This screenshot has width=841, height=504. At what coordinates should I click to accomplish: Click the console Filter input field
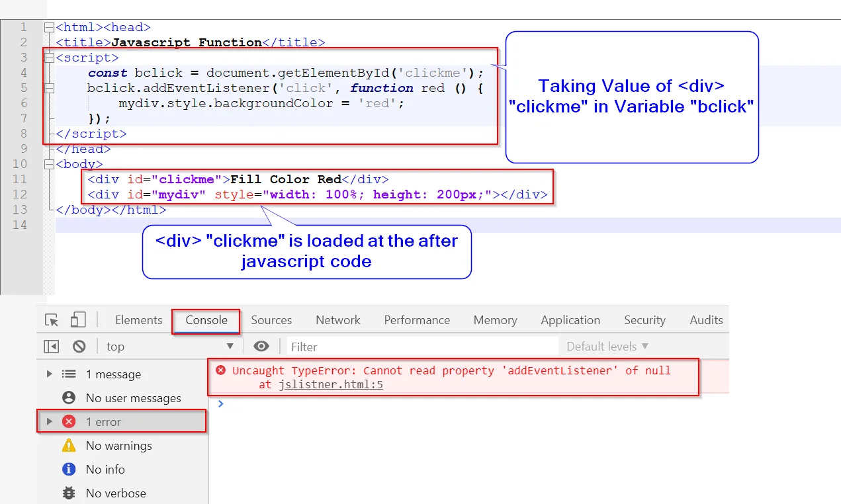pyautogui.click(x=423, y=347)
